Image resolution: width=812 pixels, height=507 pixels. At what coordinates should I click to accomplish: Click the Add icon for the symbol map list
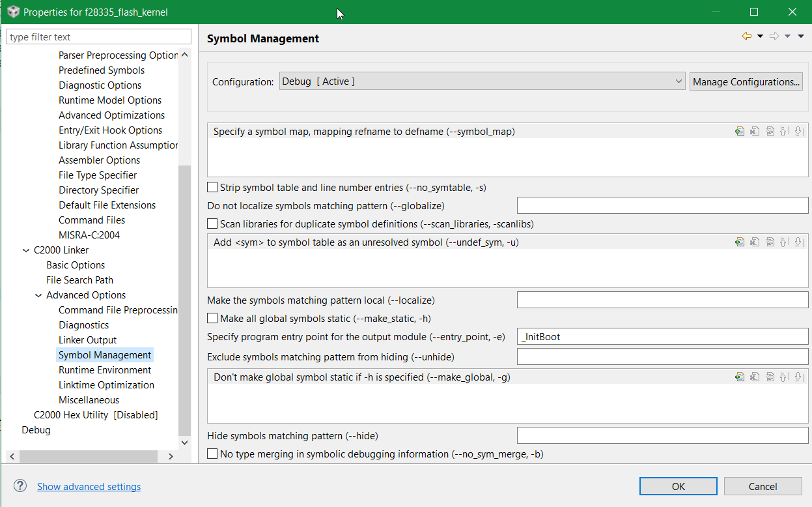pos(740,131)
